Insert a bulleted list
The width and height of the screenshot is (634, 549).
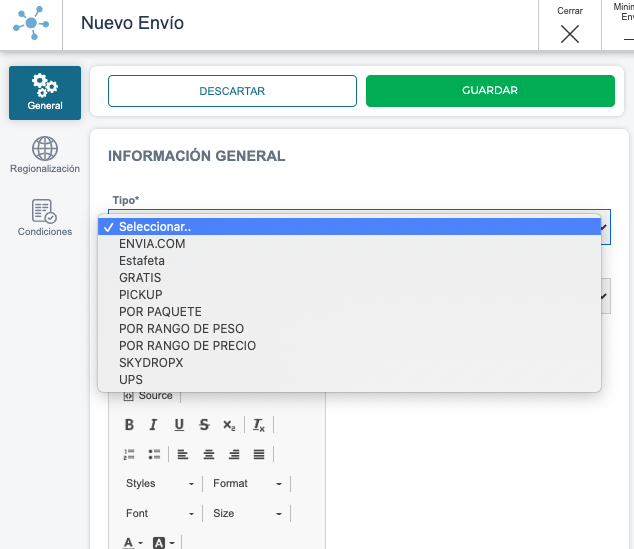point(154,454)
